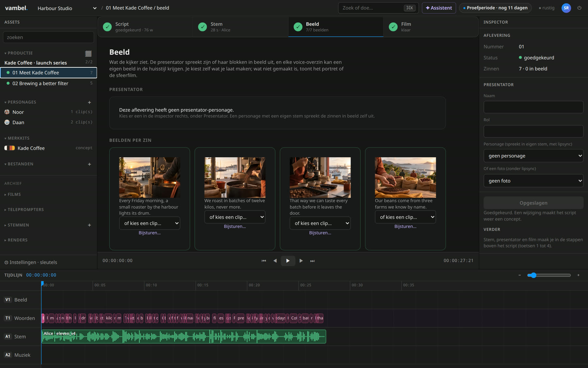Switch to the Film step tab

click(x=431, y=27)
